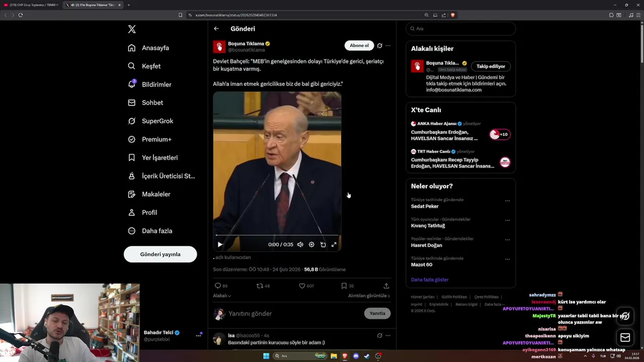Open options for Sedat Peker trend

pos(507,201)
